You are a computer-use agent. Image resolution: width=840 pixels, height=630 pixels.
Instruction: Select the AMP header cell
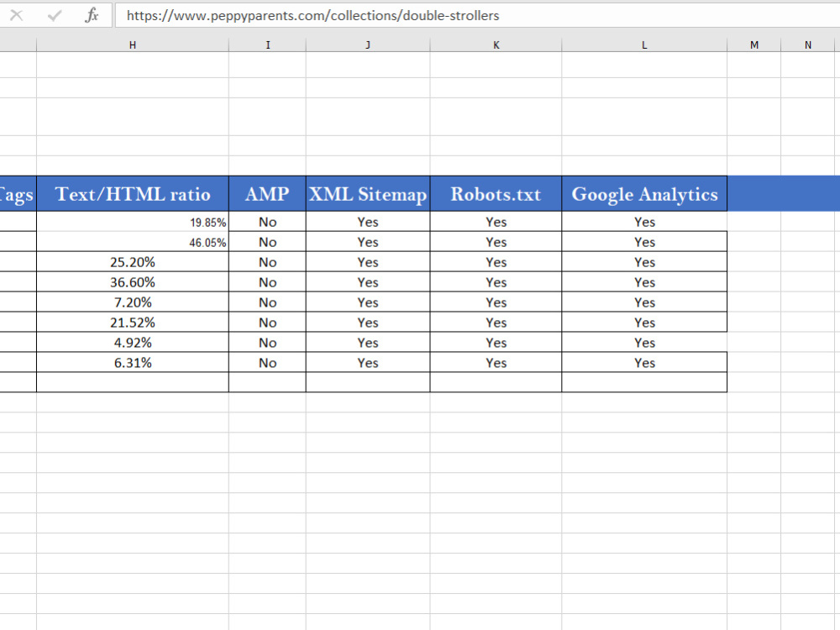pos(267,194)
